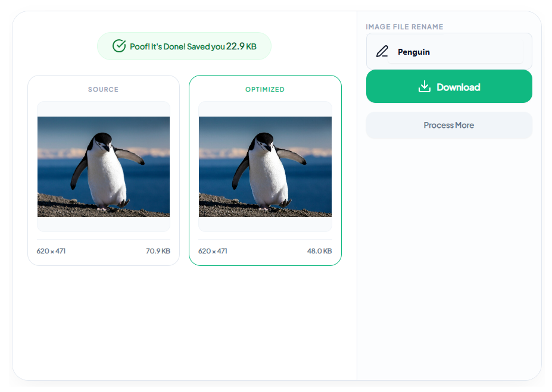The image size is (552, 392).
Task: Click the IMAGE FILE RENAME label
Action: [404, 27]
